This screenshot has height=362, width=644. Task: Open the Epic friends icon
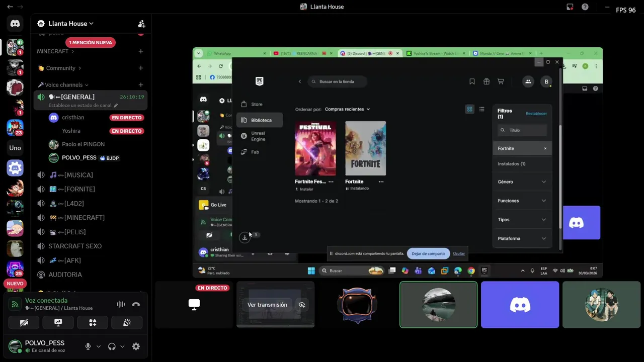(528, 81)
